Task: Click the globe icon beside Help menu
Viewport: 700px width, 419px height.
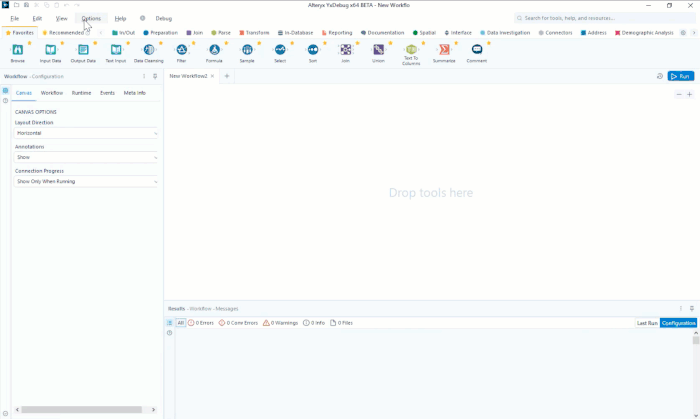Action: click(x=142, y=18)
